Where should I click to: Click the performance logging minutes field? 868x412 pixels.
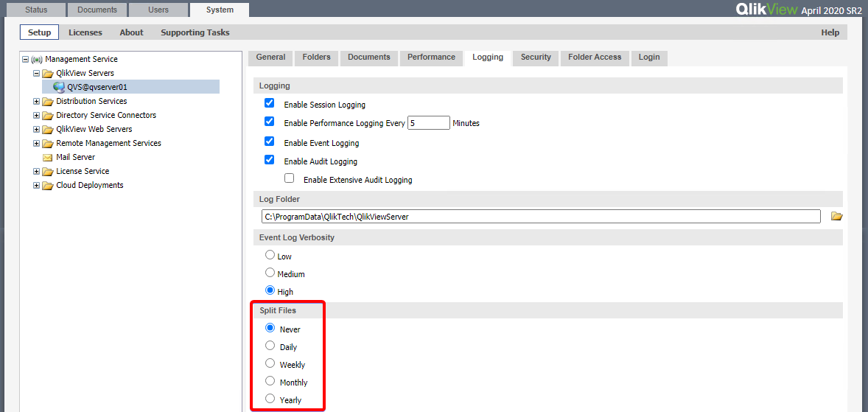pyautogui.click(x=428, y=123)
